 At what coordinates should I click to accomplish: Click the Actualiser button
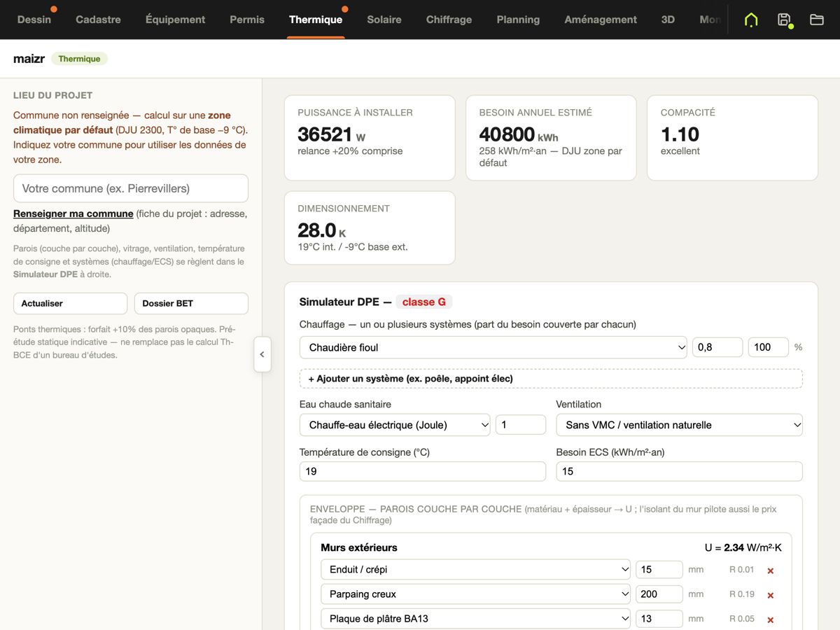point(70,303)
